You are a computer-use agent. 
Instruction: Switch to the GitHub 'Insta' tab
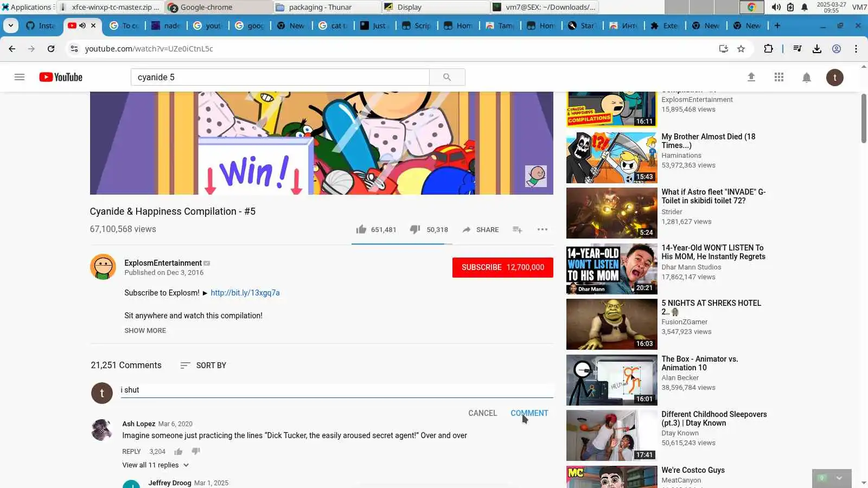41,25
